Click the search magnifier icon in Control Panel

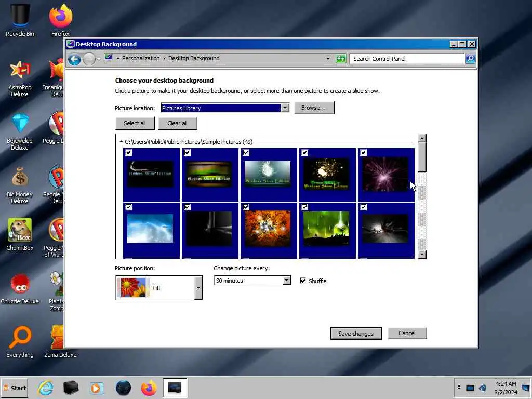coord(470,59)
